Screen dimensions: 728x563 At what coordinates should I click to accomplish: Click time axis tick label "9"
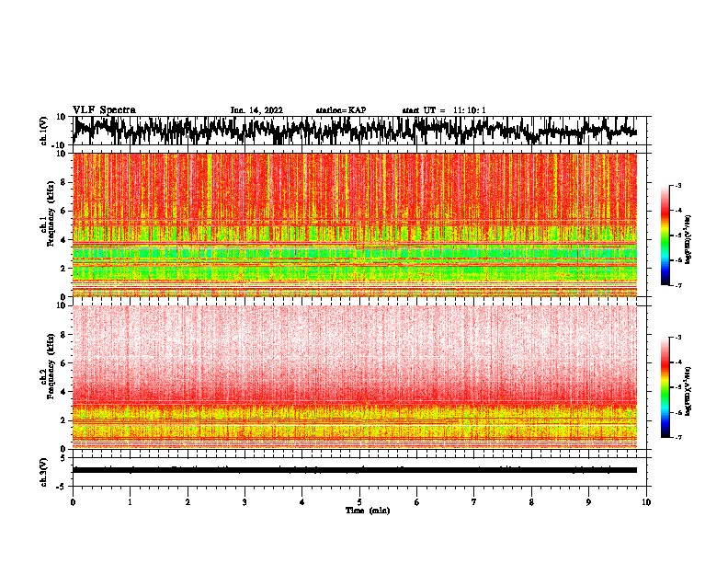click(x=588, y=502)
